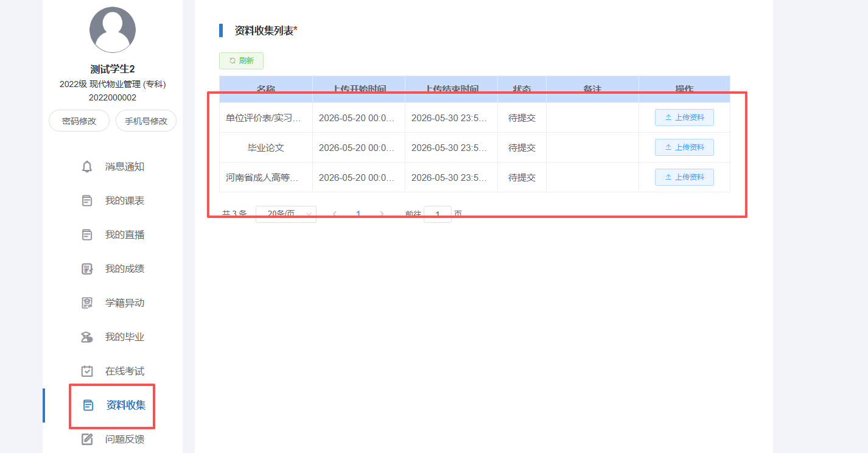Click the 我的课表 sidebar icon
The width and height of the screenshot is (868, 453).
[88, 201]
